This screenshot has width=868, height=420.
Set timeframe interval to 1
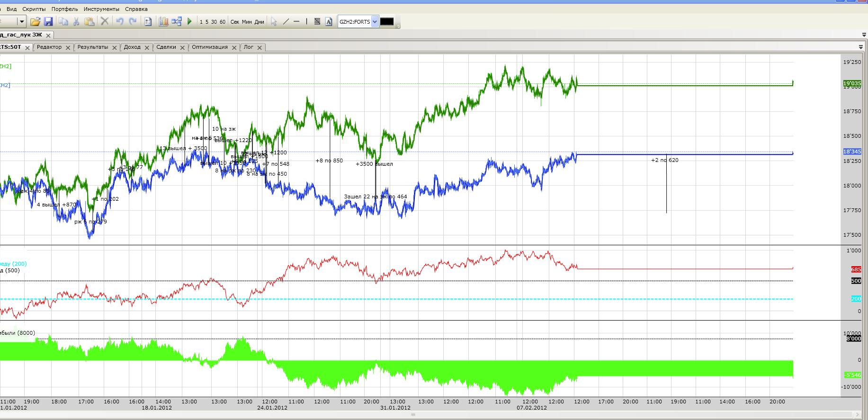pyautogui.click(x=201, y=22)
